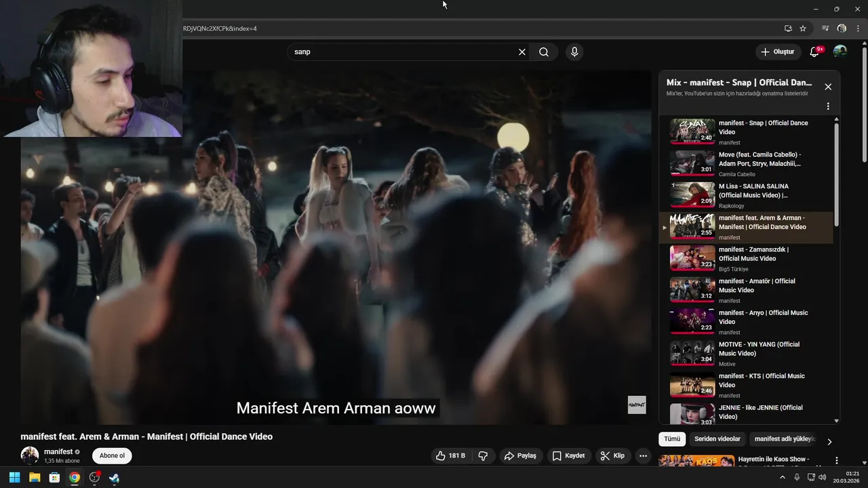Show next filter chips arrow
The width and height of the screenshot is (868, 488).
(829, 441)
